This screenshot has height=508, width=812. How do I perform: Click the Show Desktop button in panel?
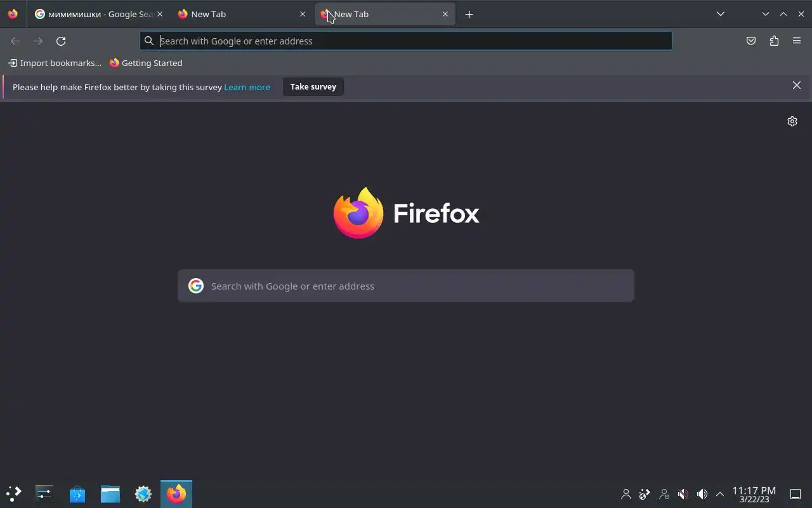coord(796,493)
